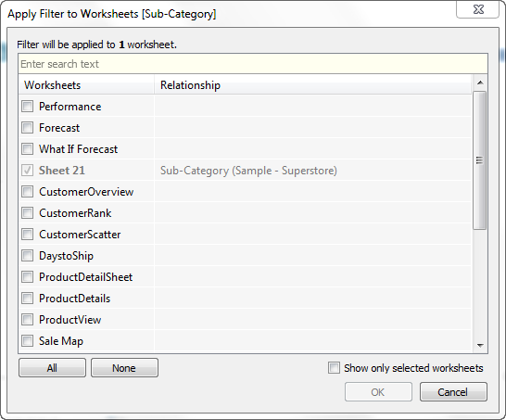Click the scrollbar down arrow

480,346
